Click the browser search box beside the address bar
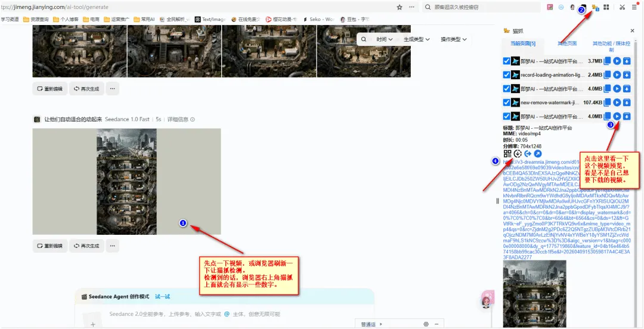Screen dimensions: 644x329 coord(481,7)
